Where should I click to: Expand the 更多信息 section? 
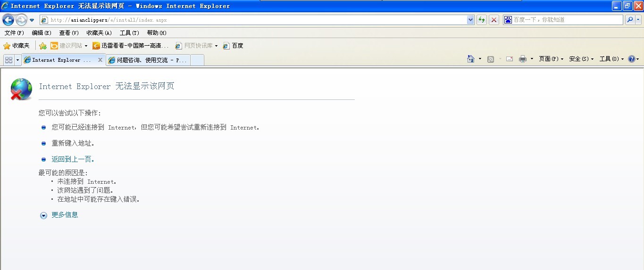point(65,215)
